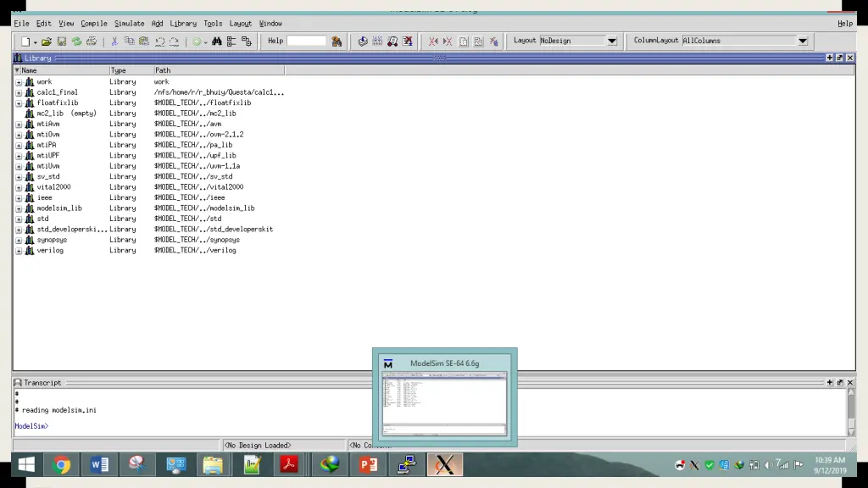Open the Tools menu
The width and height of the screenshot is (868, 488).
click(213, 23)
